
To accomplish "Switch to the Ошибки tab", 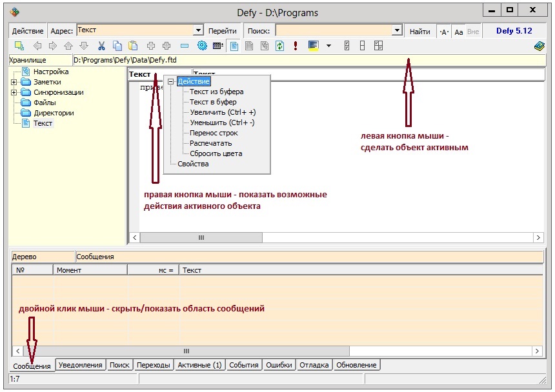I will 279,365.
